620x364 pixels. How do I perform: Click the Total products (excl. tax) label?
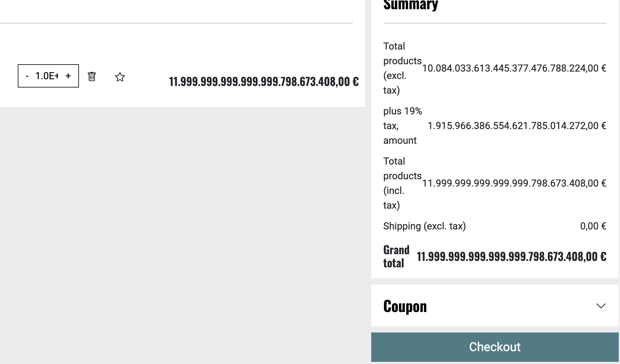402,68
